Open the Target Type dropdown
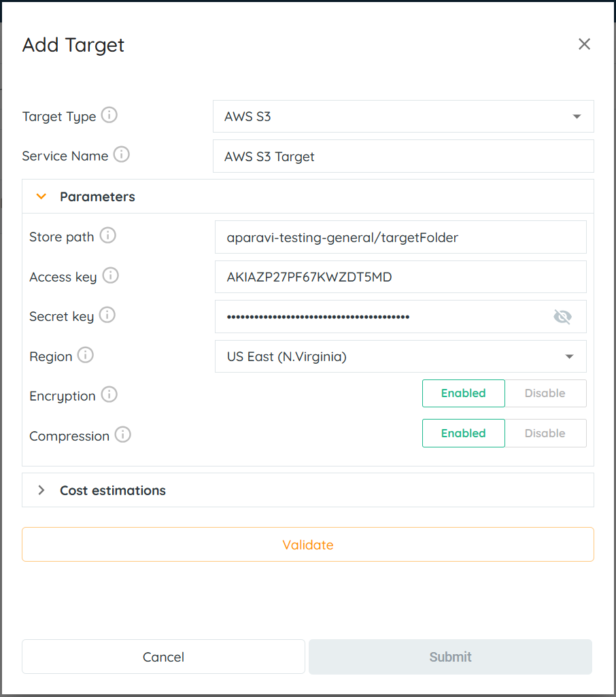The image size is (616, 697). pos(403,117)
